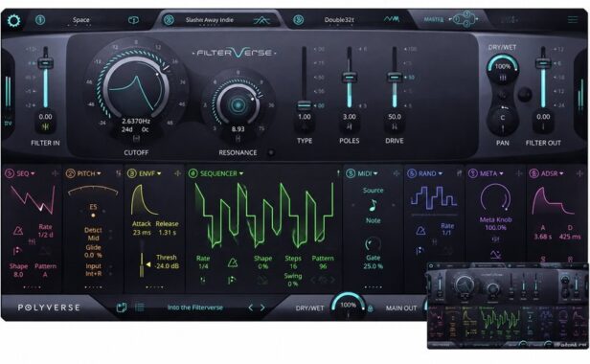Adjust the Filter Out level slider

[x=543, y=63]
